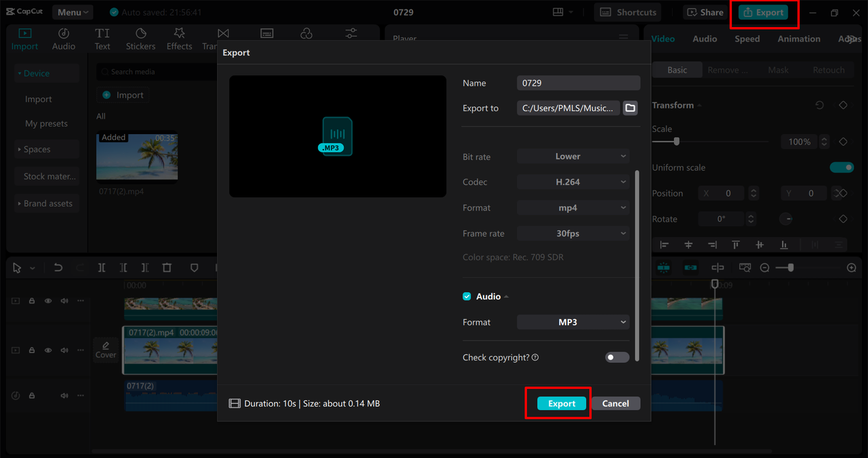868x458 pixels.
Task: Click the Share button in title bar
Action: pyautogui.click(x=704, y=12)
